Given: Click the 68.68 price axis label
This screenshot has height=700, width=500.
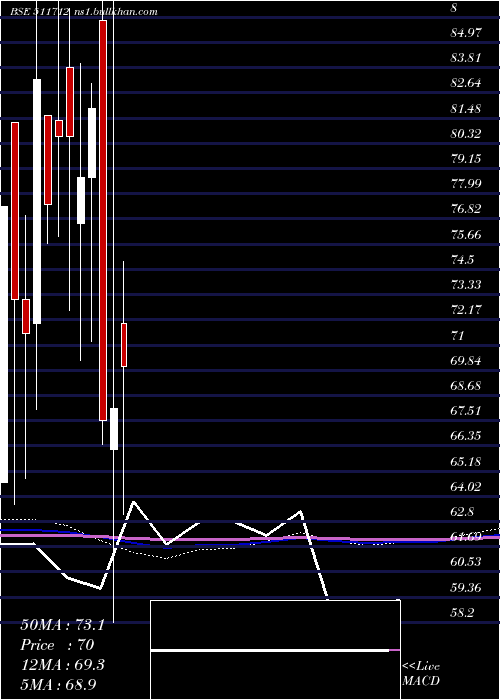Looking at the screenshot, I should (466, 385).
